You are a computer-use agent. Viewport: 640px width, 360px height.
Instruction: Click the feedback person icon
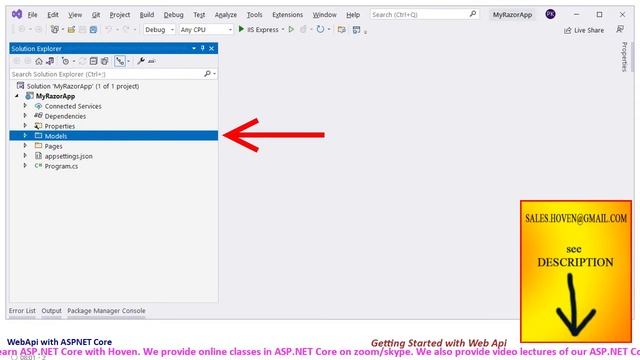[x=620, y=29]
